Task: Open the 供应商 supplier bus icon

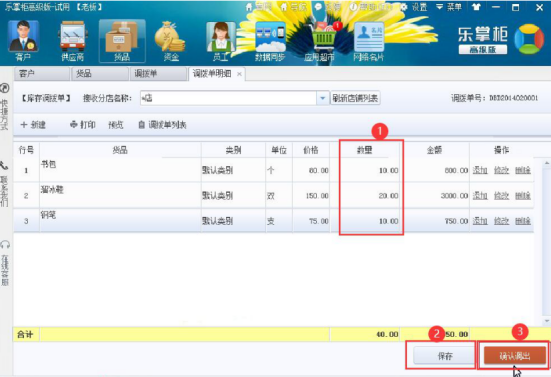Action: tap(72, 40)
